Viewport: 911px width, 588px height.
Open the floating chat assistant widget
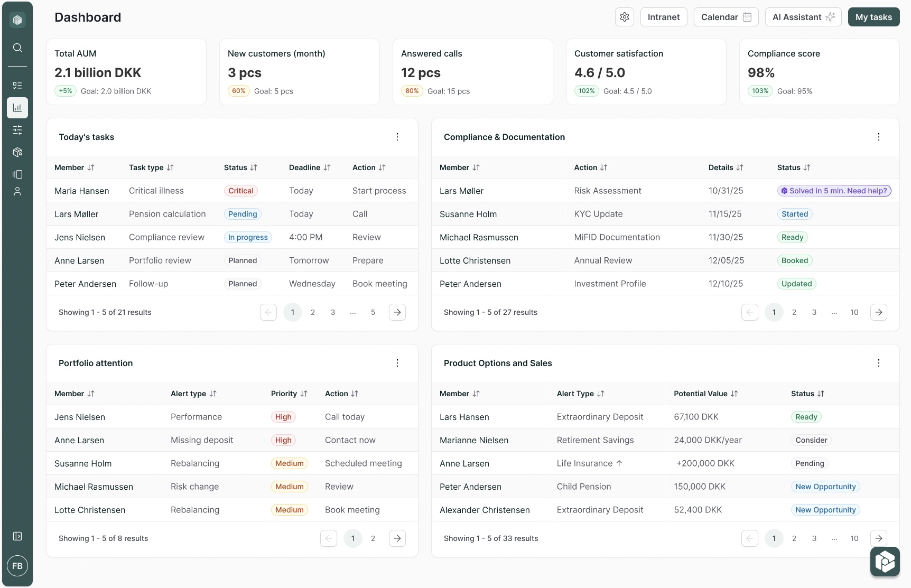[x=885, y=561]
